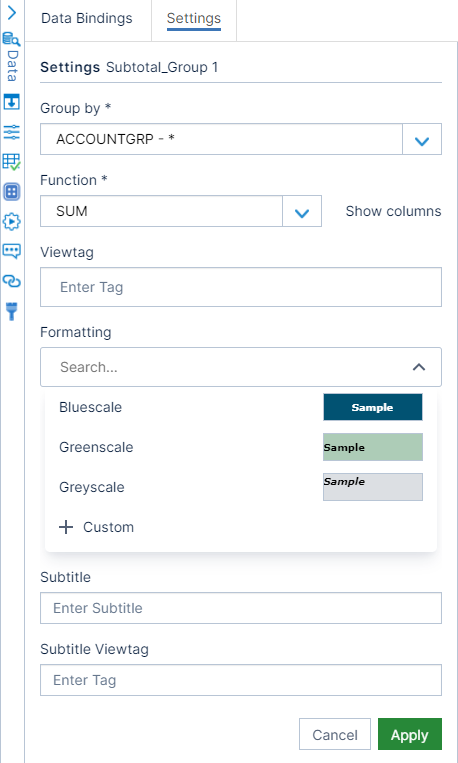Click the download-to-box import icon in sidebar

point(12,102)
